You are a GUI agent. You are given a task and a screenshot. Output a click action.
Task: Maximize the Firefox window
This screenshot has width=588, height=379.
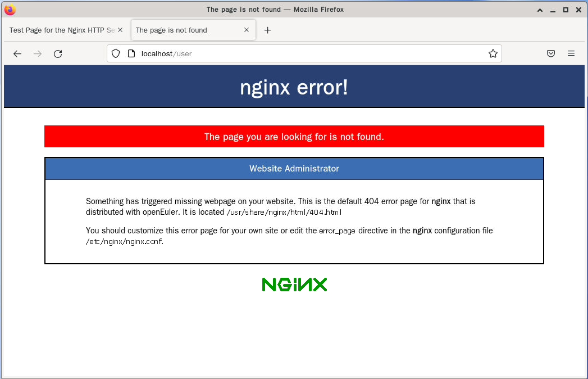(566, 10)
